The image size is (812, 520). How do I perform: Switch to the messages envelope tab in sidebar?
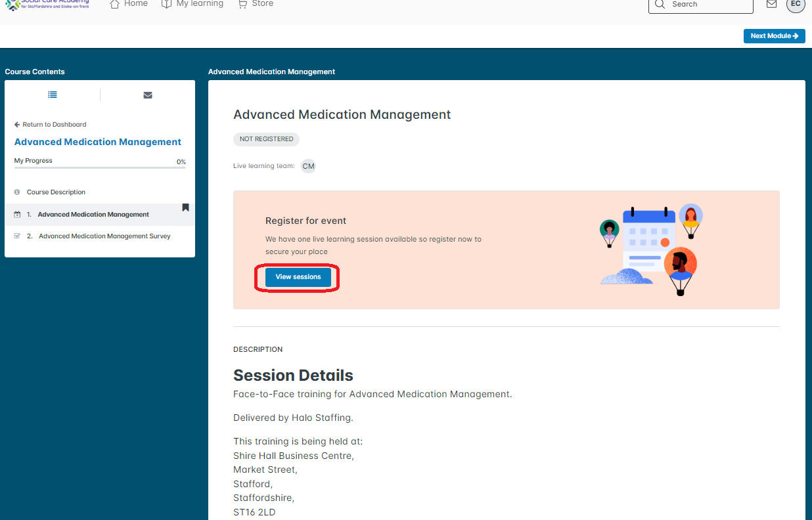pyautogui.click(x=148, y=95)
